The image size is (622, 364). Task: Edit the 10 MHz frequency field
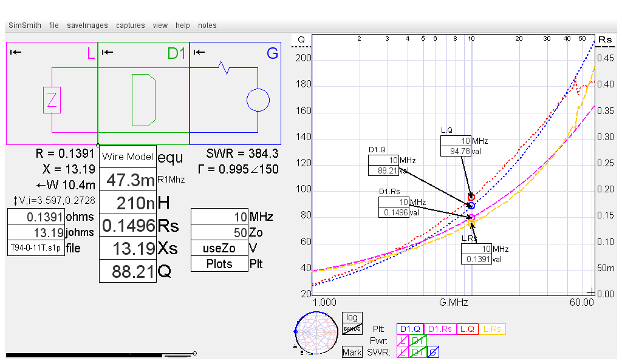tap(219, 217)
